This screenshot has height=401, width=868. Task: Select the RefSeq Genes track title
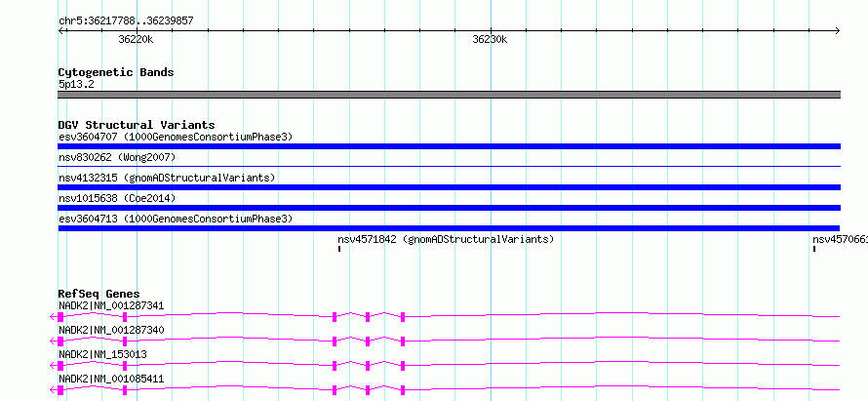[x=99, y=294]
